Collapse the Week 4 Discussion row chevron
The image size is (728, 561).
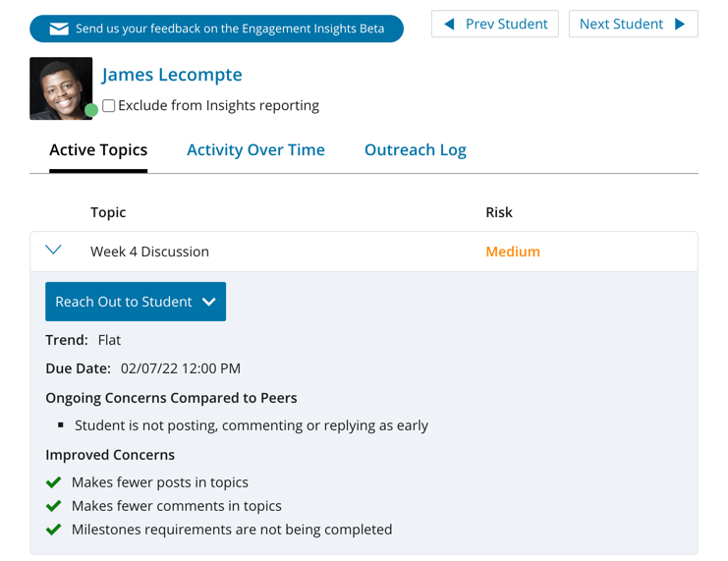click(x=54, y=251)
